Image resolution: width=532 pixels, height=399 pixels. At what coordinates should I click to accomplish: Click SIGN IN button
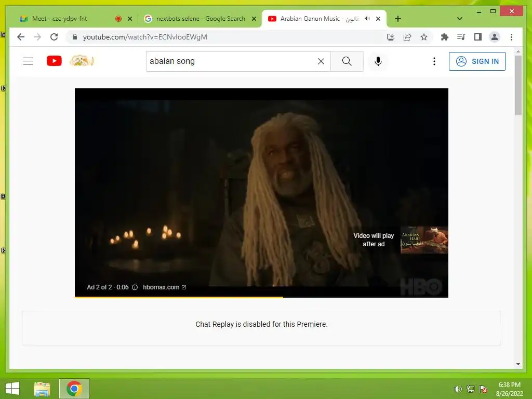pyautogui.click(x=477, y=61)
